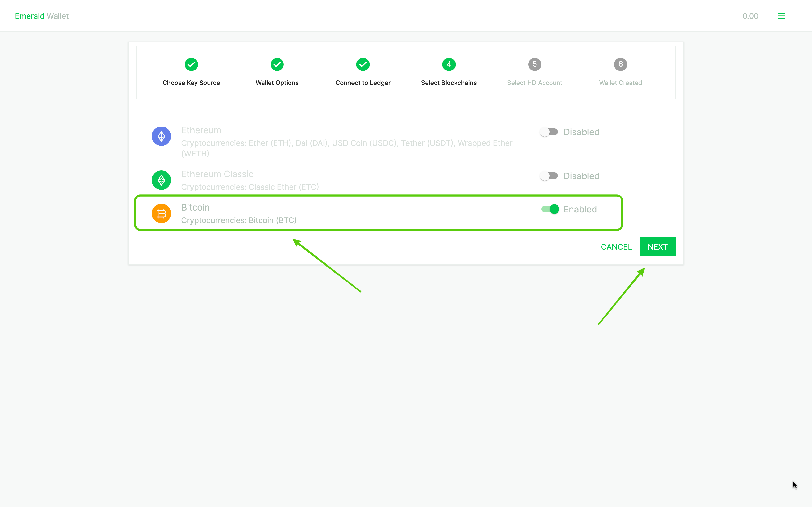Click the 0.00 balance display
The height and width of the screenshot is (507, 812).
pyautogui.click(x=750, y=16)
